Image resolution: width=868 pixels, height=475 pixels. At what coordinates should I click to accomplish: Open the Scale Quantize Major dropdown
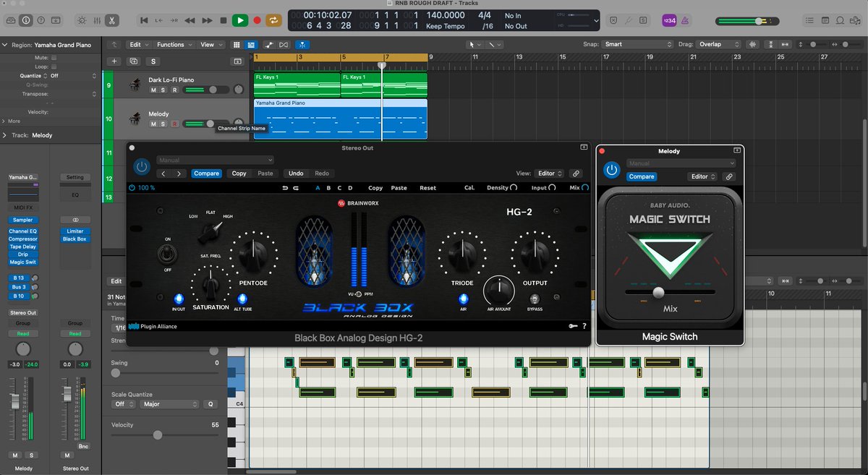pos(170,404)
